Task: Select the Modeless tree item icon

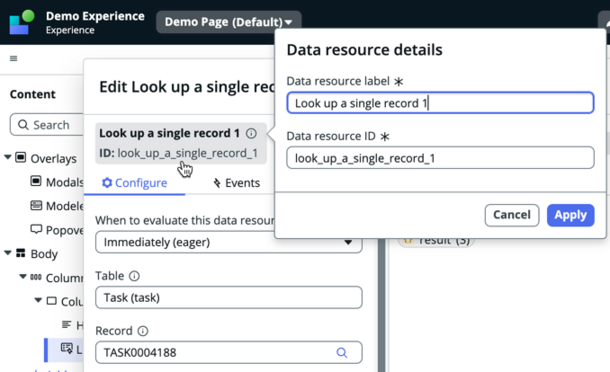Action: (36, 205)
